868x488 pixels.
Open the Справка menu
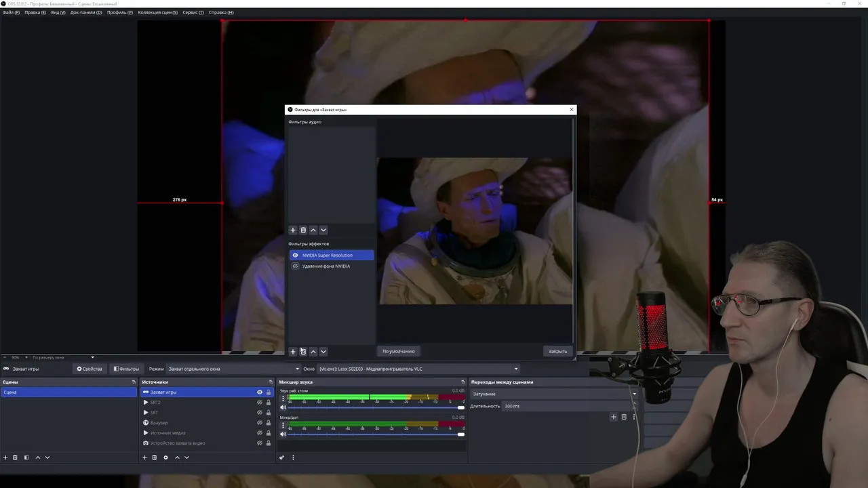pos(221,12)
